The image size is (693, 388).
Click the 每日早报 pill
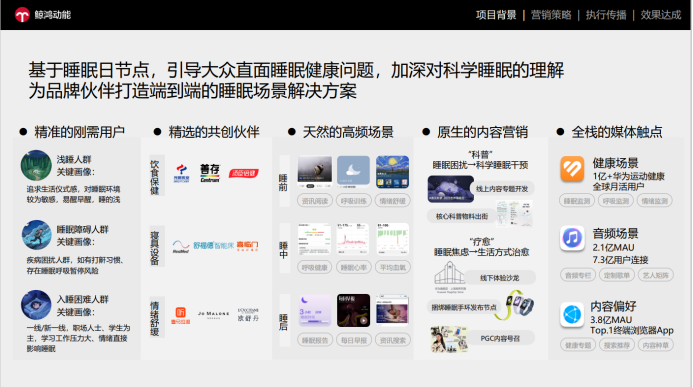pyautogui.click(x=354, y=340)
